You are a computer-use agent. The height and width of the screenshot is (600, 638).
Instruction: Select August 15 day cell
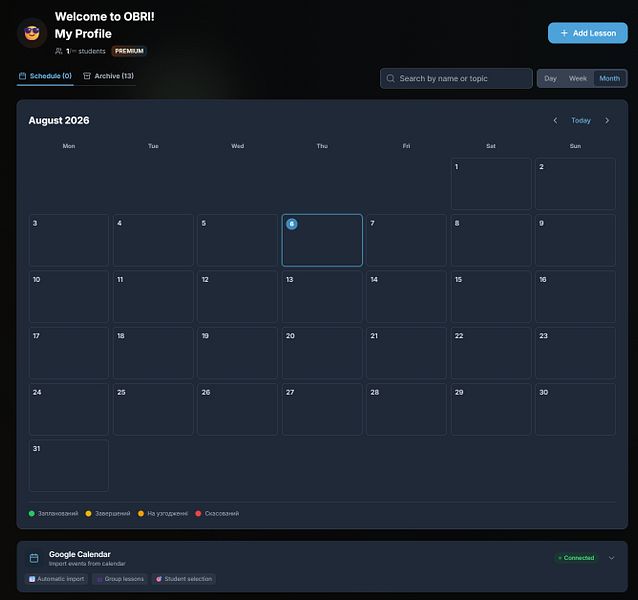point(491,297)
